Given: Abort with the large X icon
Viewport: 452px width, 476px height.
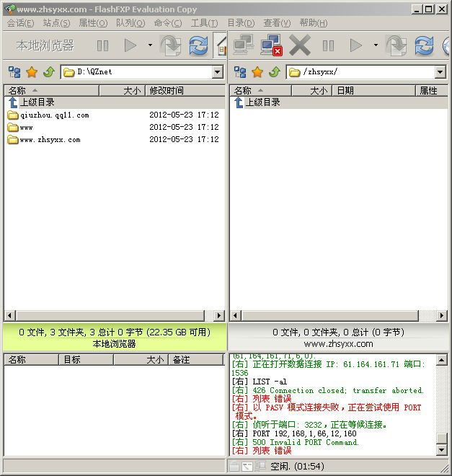Looking at the screenshot, I should (300, 45).
